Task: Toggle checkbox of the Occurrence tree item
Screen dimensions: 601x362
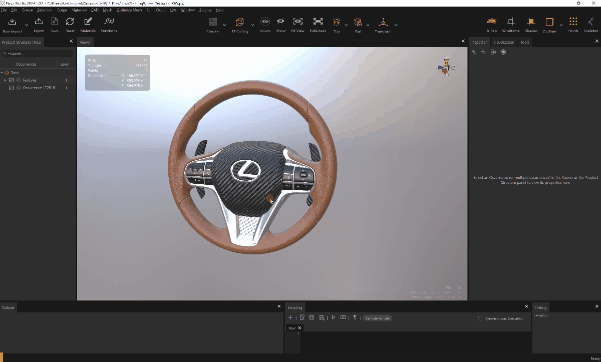Action: pyautogui.click(x=11, y=88)
